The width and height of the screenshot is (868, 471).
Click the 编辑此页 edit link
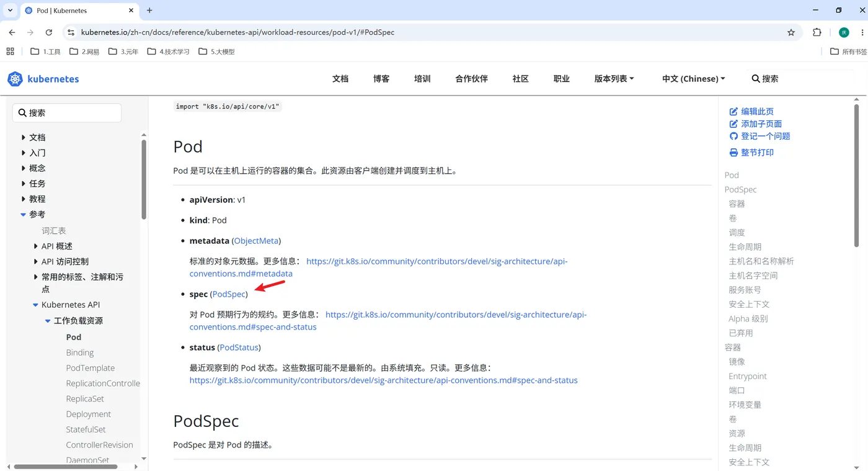(751, 112)
